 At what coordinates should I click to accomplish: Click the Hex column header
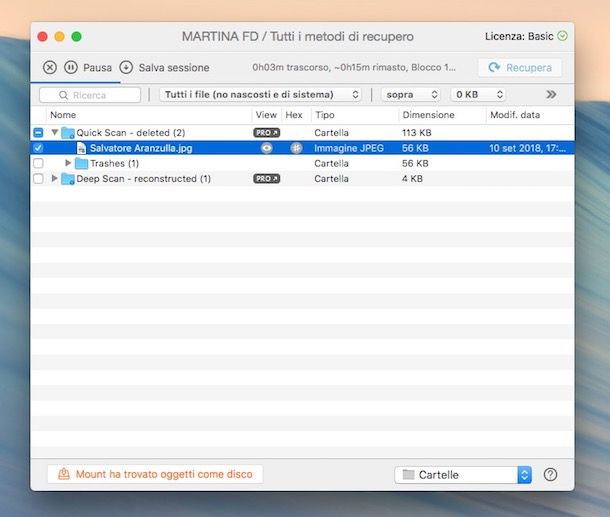(x=294, y=115)
